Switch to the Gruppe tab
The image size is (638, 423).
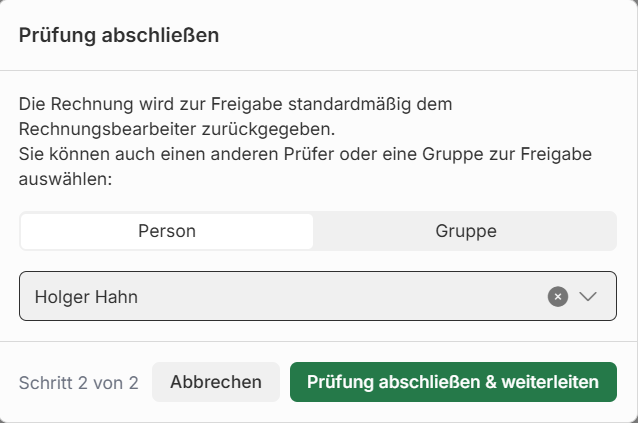pos(465,231)
